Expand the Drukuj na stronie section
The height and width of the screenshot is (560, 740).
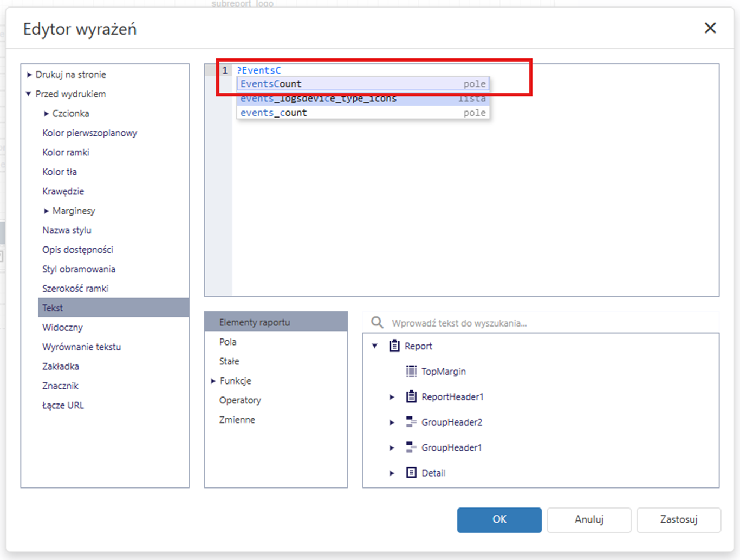pyautogui.click(x=29, y=75)
